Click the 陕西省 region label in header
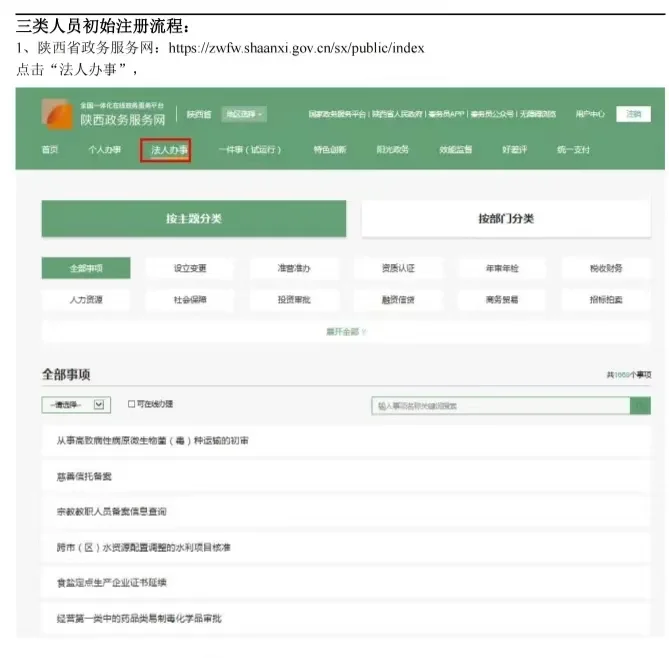Screen dimensions: 669x658 tap(199, 114)
